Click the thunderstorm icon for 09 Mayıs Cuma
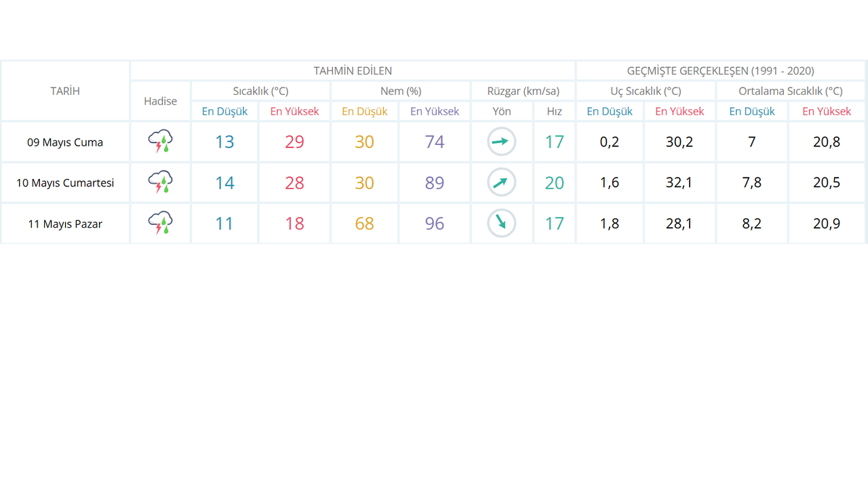The height and width of the screenshot is (488, 868). 160,142
